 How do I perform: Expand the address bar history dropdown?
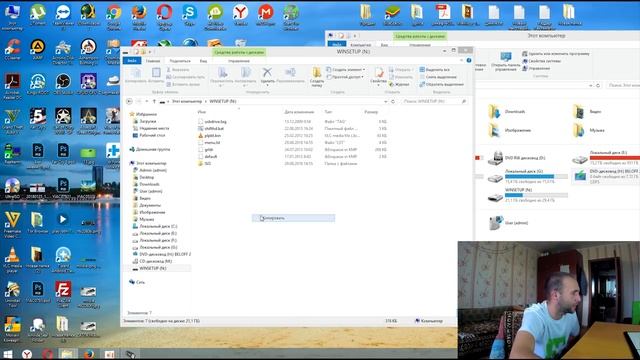(385, 101)
